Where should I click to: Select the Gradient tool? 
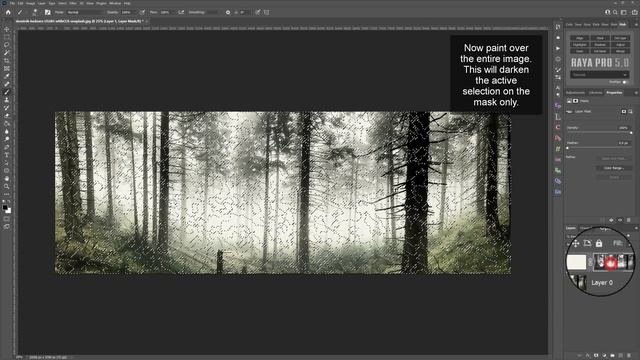pos(7,124)
